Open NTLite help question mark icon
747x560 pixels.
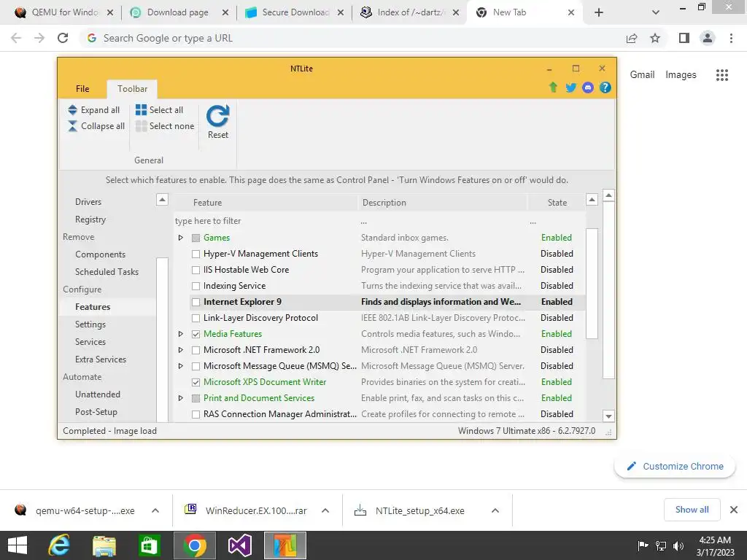click(605, 87)
